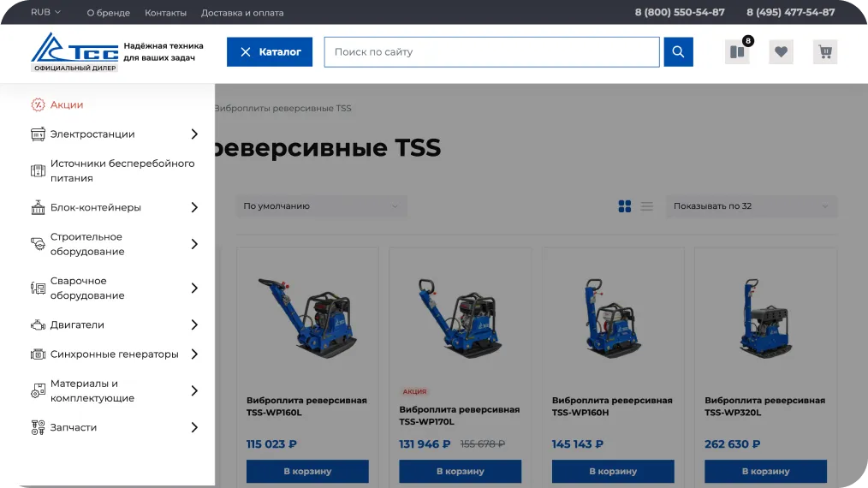868x488 pixels.
Task: Open the product comparison icon with badge 8
Action: (x=737, y=52)
